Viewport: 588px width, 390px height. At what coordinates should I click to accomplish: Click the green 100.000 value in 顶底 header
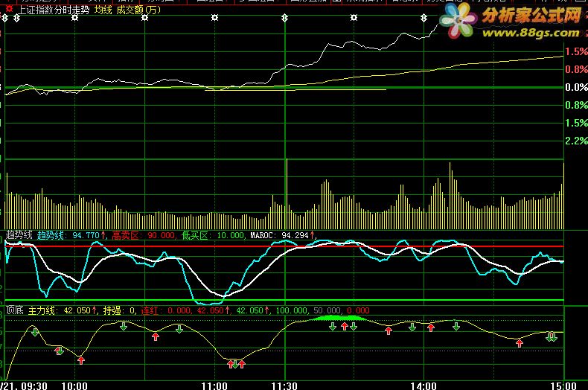291,310
